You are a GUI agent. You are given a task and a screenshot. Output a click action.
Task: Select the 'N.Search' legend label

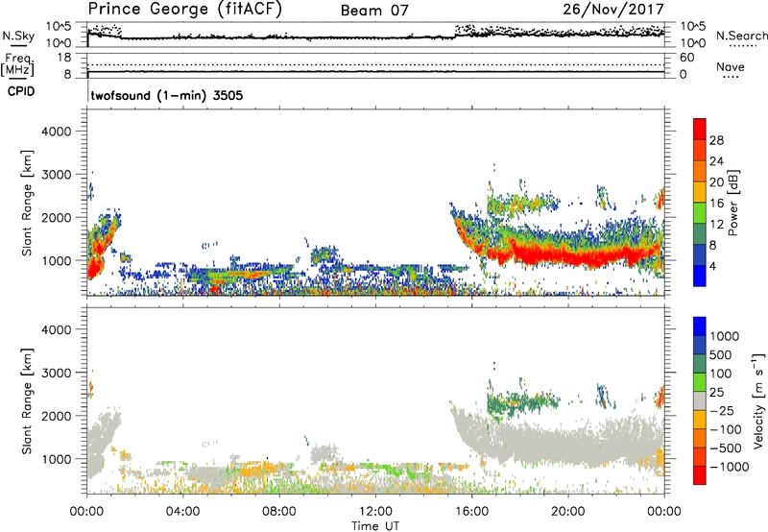click(741, 36)
